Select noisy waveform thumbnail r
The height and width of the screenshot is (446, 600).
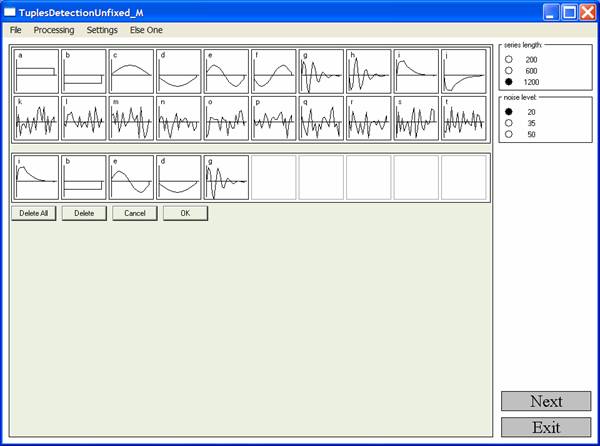pos(368,118)
